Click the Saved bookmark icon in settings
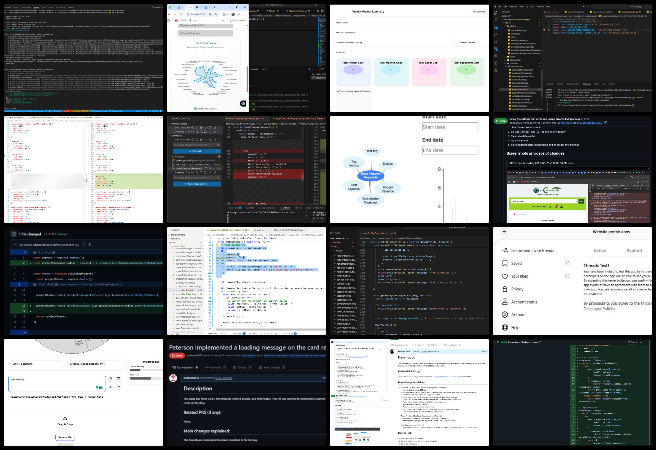The height and width of the screenshot is (450, 656). click(504, 263)
